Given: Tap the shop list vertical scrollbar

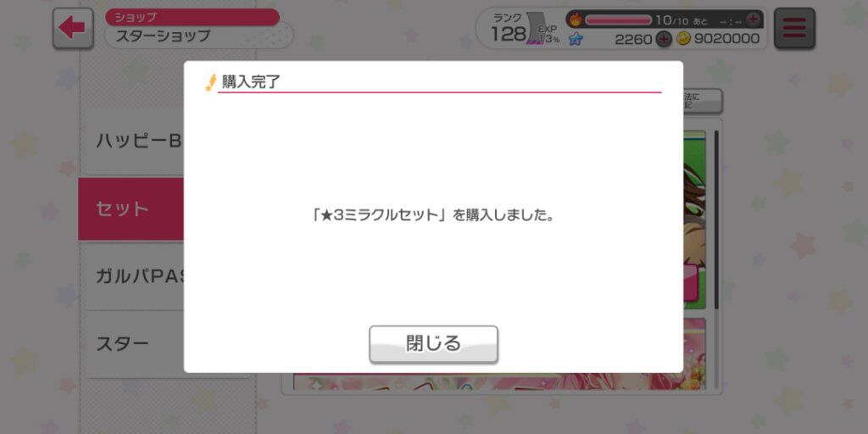Looking at the screenshot, I should pos(716,220).
